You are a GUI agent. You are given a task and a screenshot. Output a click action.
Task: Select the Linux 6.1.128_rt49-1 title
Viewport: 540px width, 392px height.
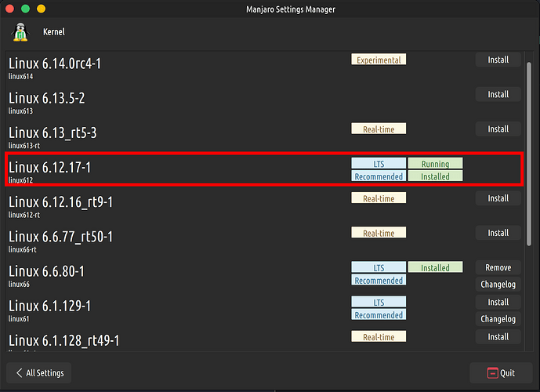point(63,341)
